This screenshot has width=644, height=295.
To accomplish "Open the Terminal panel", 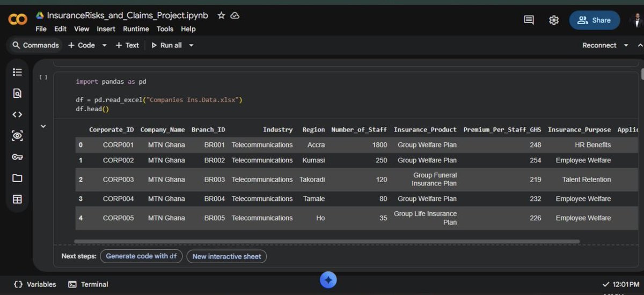I will (88, 284).
